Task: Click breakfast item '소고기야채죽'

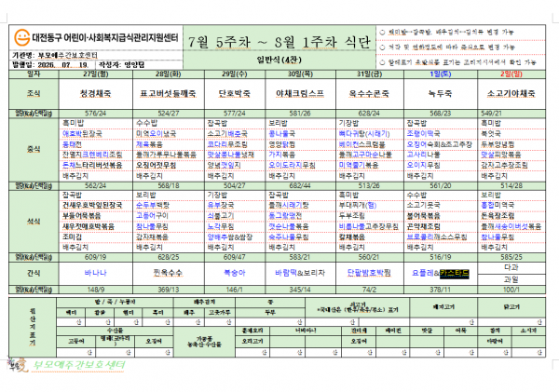Action: click(511, 94)
